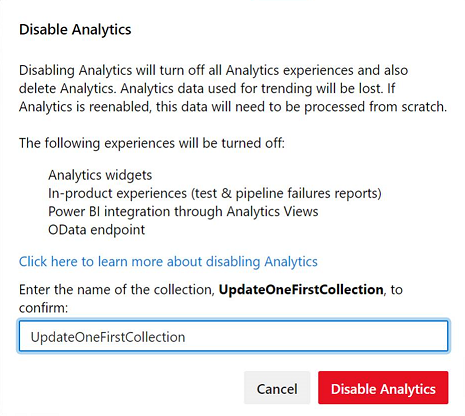This screenshot has height=416, width=465.
Task: Click the warning paragraph about disabling Analytics
Action: 233,88
